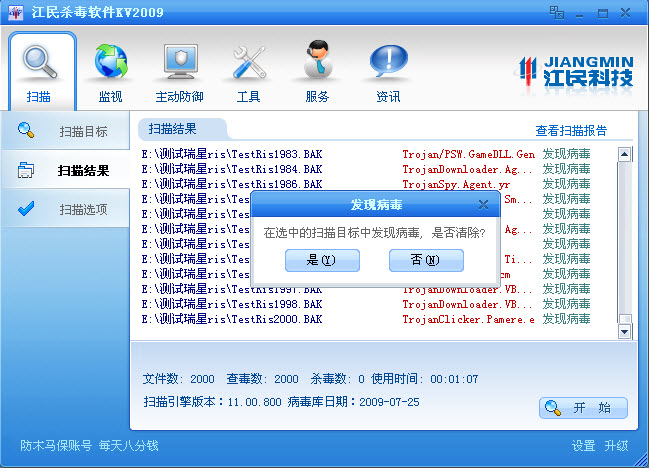Select row TestRis1983.BAK
The width and height of the screenshot is (649, 468).
(x=366, y=154)
